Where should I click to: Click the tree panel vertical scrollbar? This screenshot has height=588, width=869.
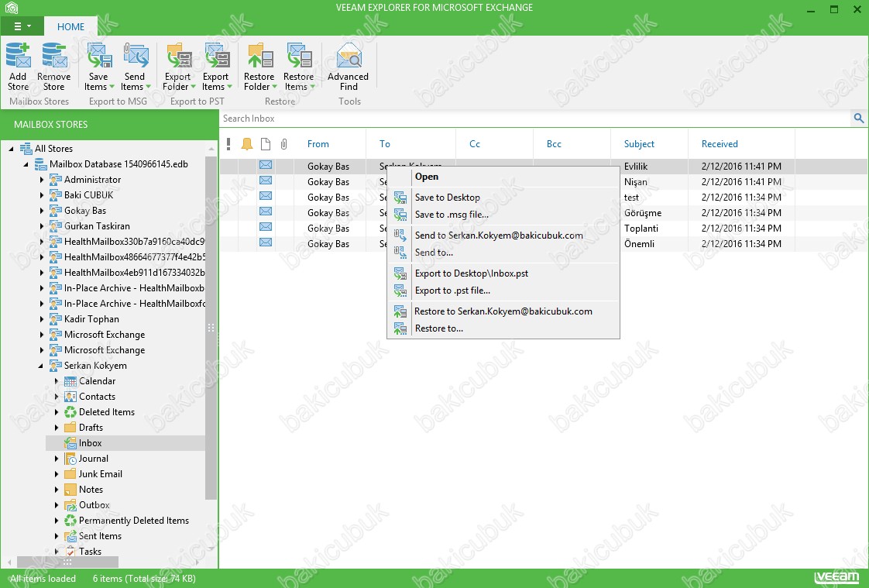[x=211, y=328]
